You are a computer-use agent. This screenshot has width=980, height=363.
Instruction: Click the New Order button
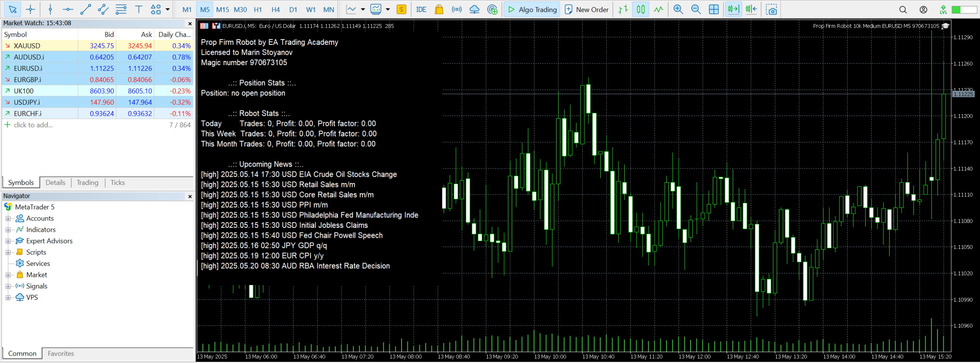pos(586,10)
